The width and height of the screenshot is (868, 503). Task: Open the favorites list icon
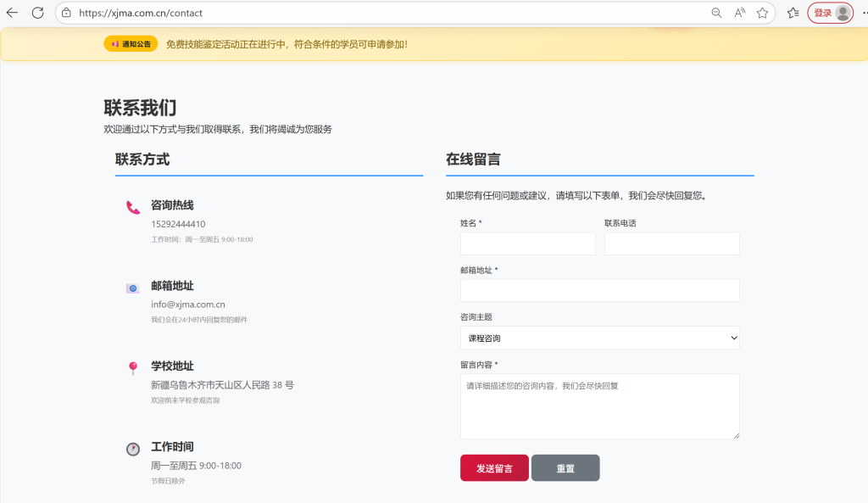click(x=793, y=13)
